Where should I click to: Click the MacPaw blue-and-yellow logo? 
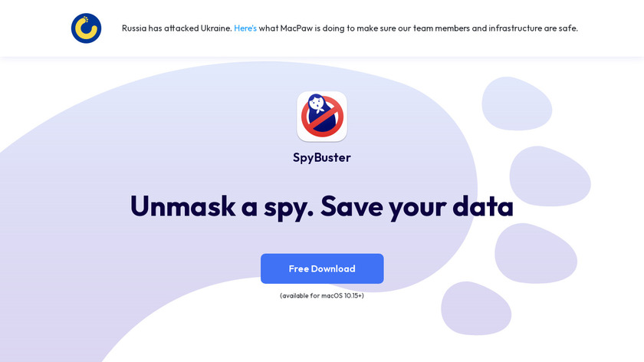(x=86, y=28)
